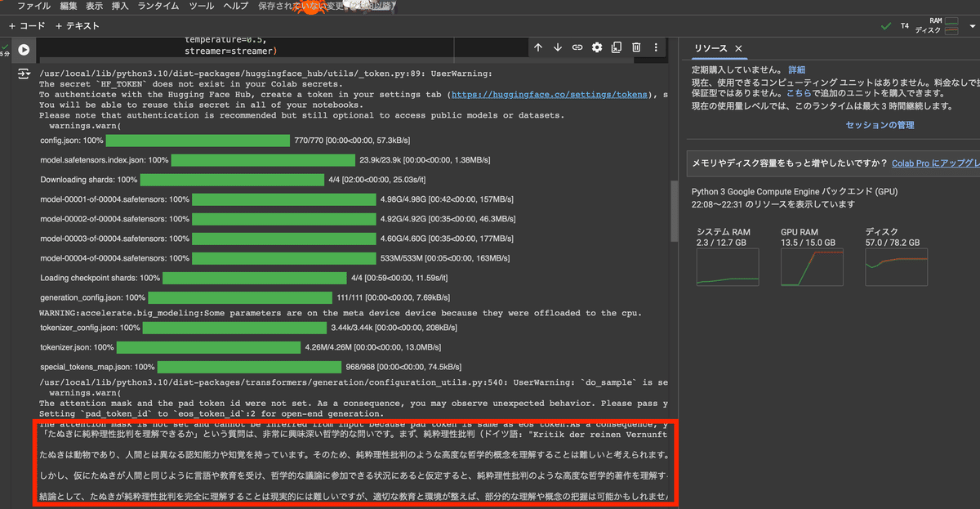The image size is (980, 509).
Task: Open the three-dot cell actions menu
Action: 657,47
